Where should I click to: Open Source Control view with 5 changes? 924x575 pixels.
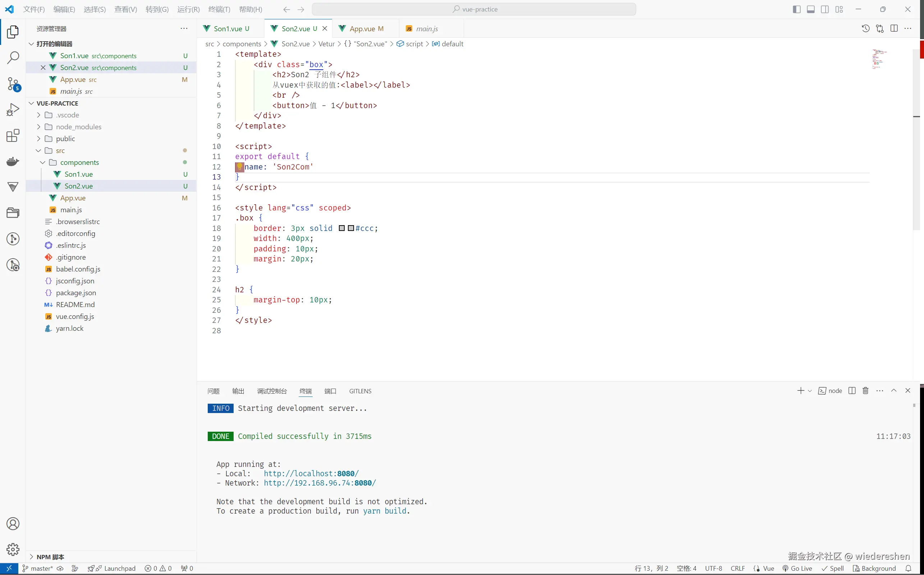[x=13, y=84]
